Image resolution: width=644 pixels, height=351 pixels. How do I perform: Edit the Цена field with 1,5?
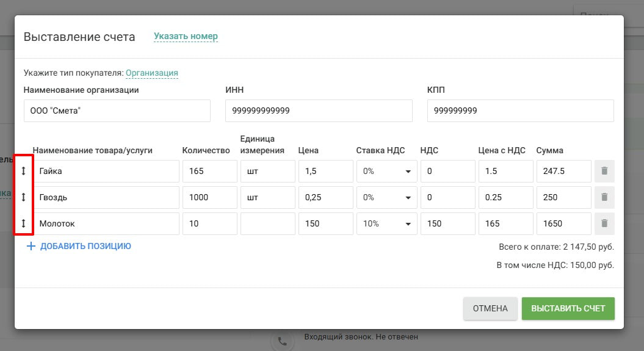point(326,171)
